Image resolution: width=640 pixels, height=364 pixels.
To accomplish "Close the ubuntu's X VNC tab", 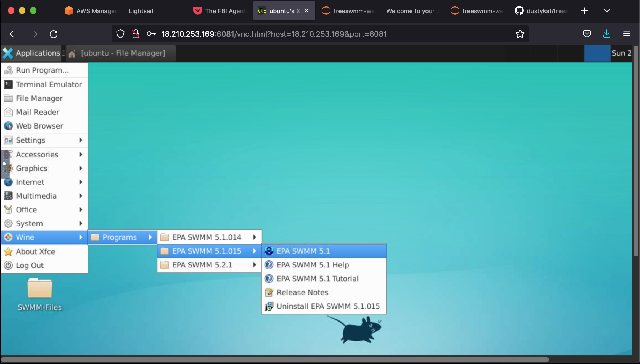I will [306, 10].
